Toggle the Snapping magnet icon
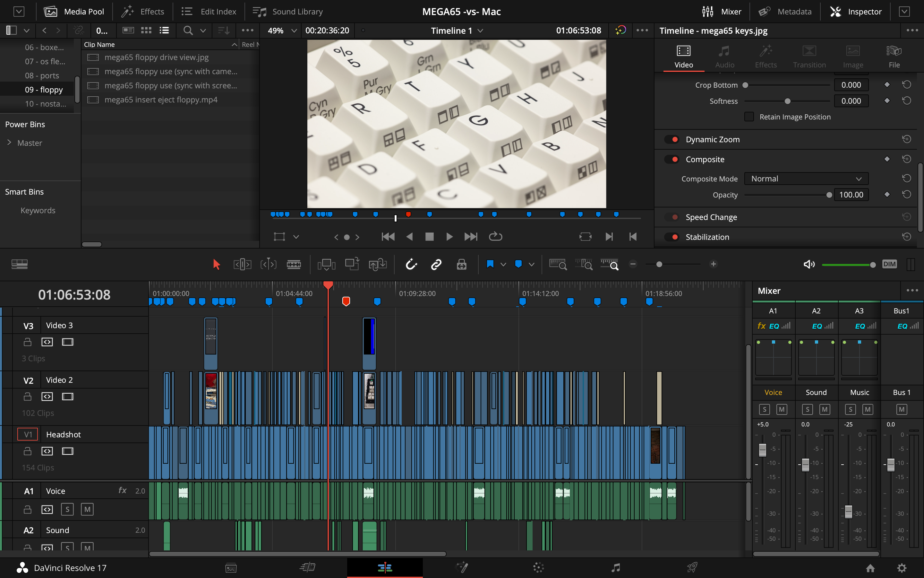This screenshot has width=924, height=578. [x=411, y=264]
